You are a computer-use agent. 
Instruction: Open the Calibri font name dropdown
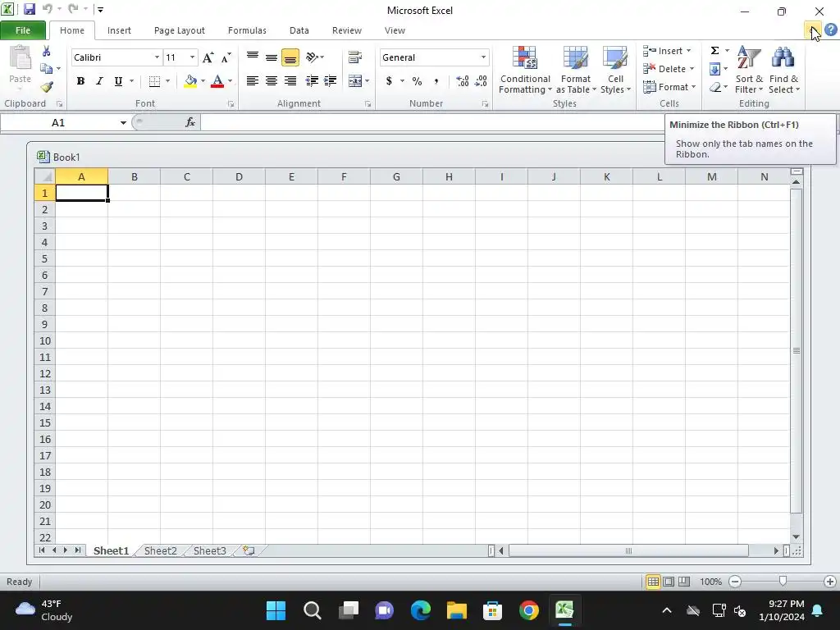click(x=157, y=57)
